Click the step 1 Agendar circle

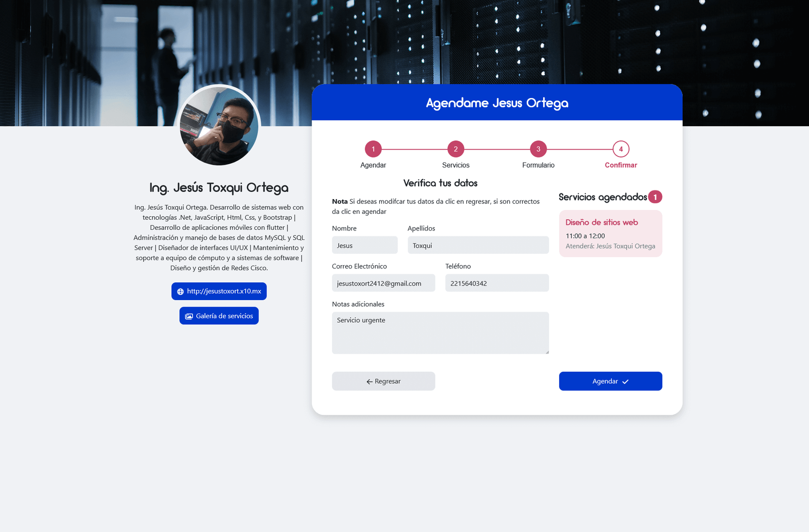(x=373, y=149)
